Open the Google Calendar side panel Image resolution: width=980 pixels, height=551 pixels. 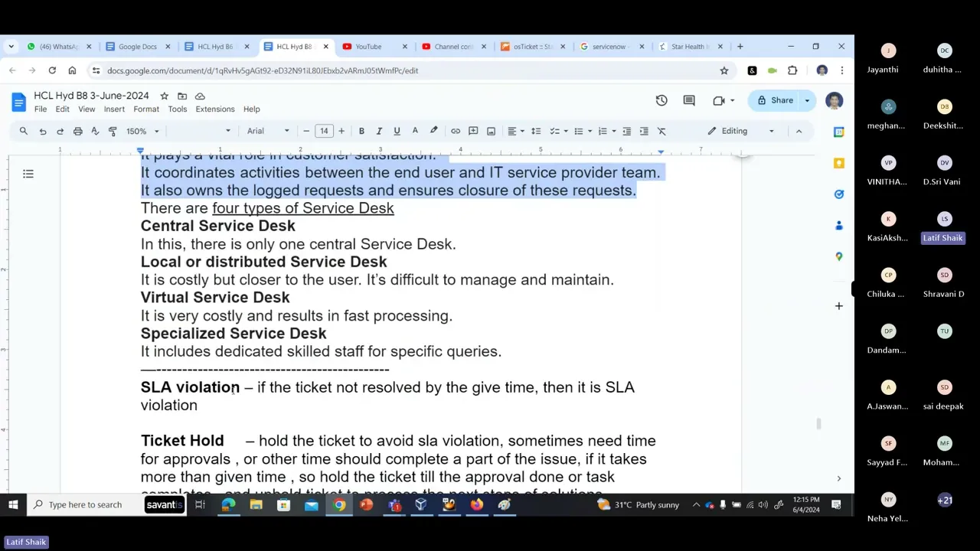(838, 132)
